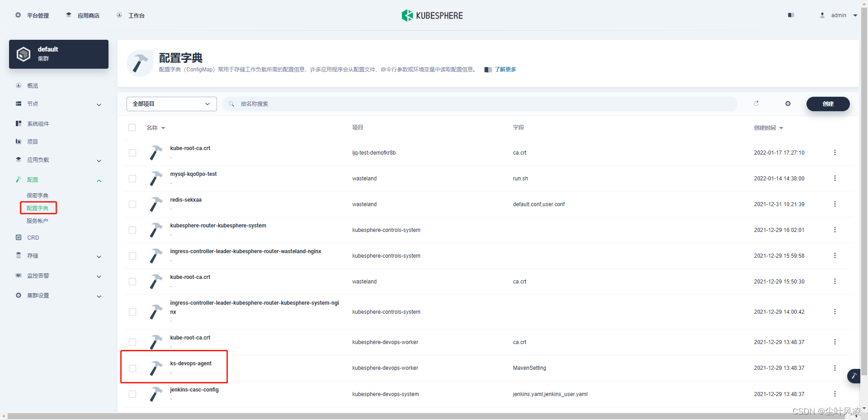The width and height of the screenshot is (868, 420).
Task: Open CRD in sidebar
Action: 33,237
